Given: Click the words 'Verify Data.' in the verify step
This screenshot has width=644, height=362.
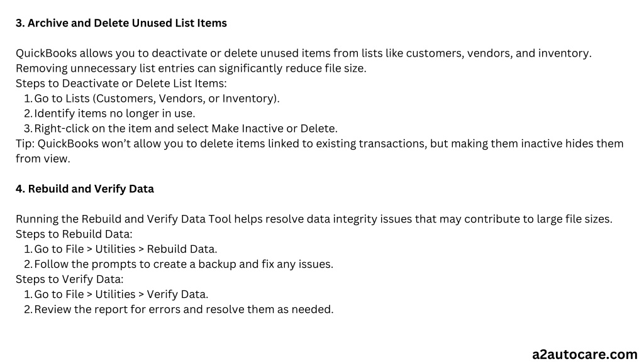Looking at the screenshot, I should click(177, 294).
